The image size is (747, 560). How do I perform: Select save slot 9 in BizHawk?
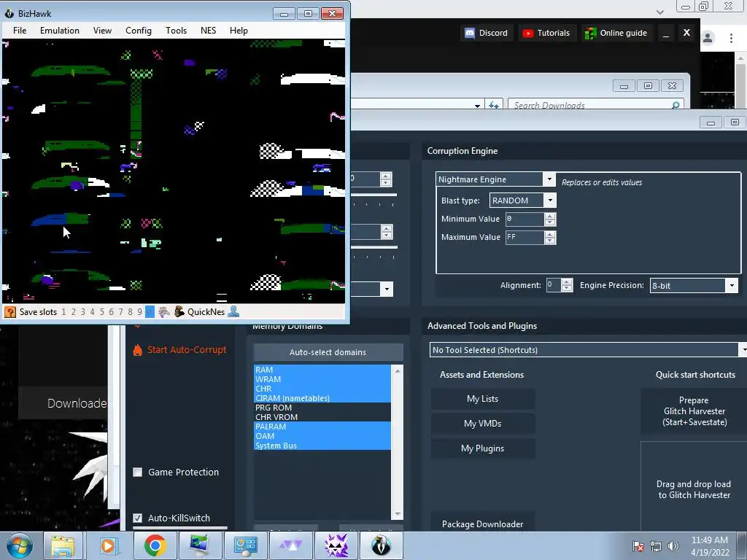coord(139,312)
